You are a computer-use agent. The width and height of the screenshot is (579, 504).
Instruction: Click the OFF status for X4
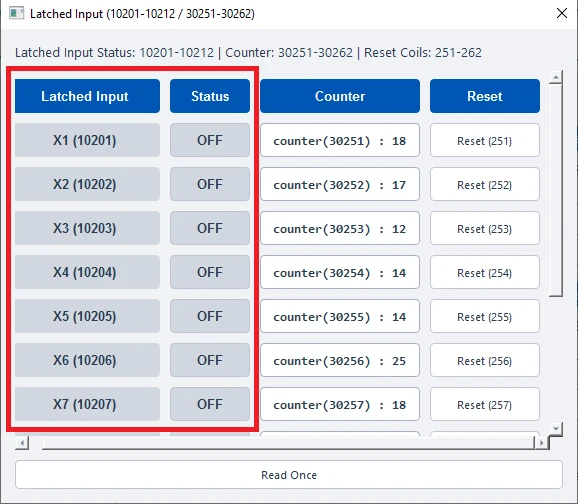point(210,272)
